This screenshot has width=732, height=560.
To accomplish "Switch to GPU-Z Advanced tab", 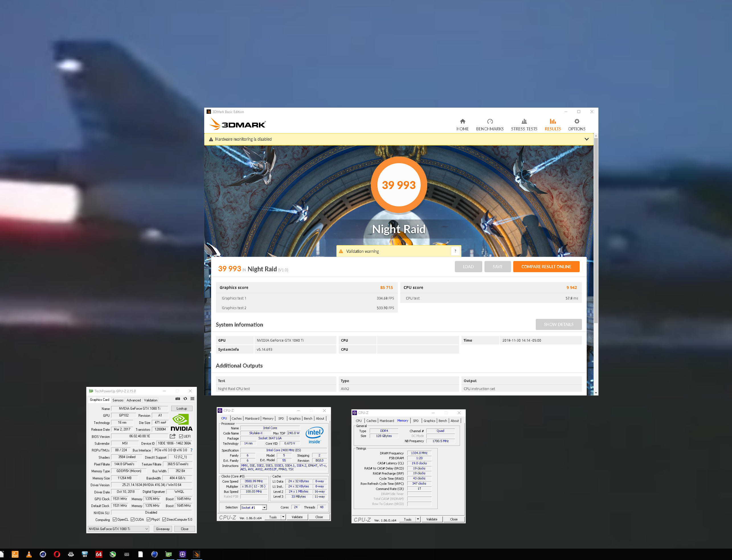I will [x=133, y=400].
